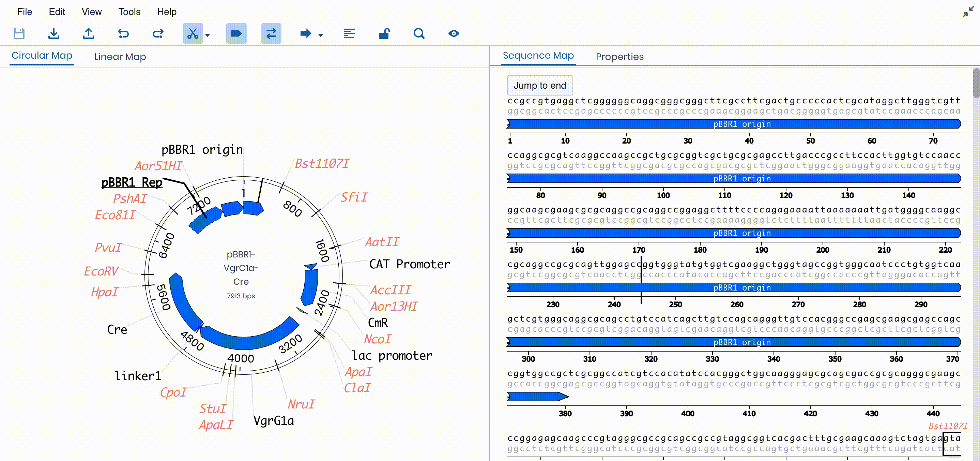Click the Save floppy disk icon
The height and width of the screenshot is (461, 980).
click(19, 33)
